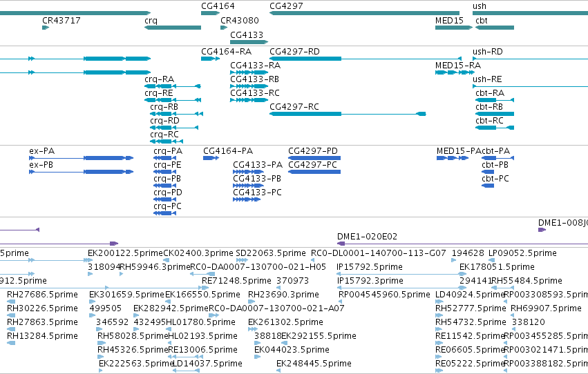Viewport: 588px width, 374px height.
Task: Select EST EK248445.5prime
Action: tap(278, 371)
